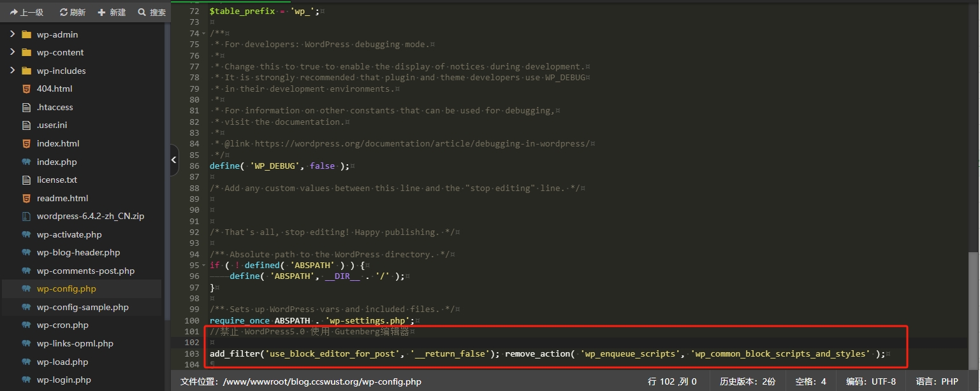
Task: Click the PHP icon beside index.php
Action: 26,162
